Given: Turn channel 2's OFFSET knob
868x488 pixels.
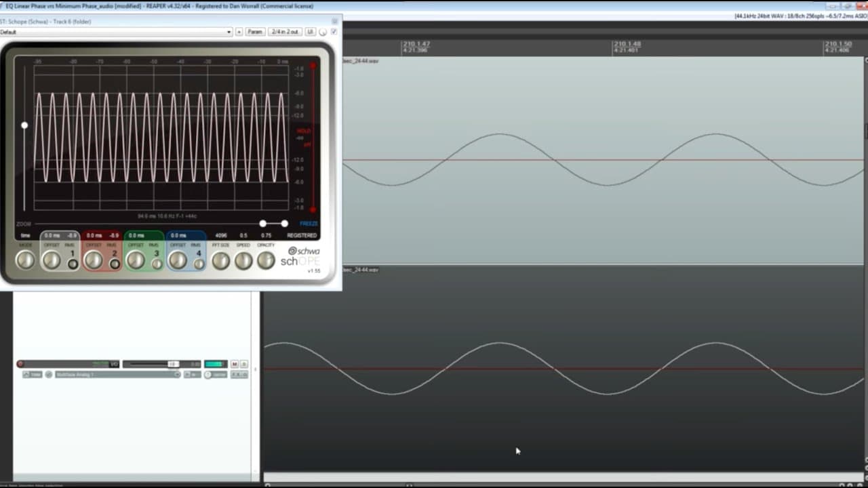Looking at the screenshot, I should (x=94, y=259).
